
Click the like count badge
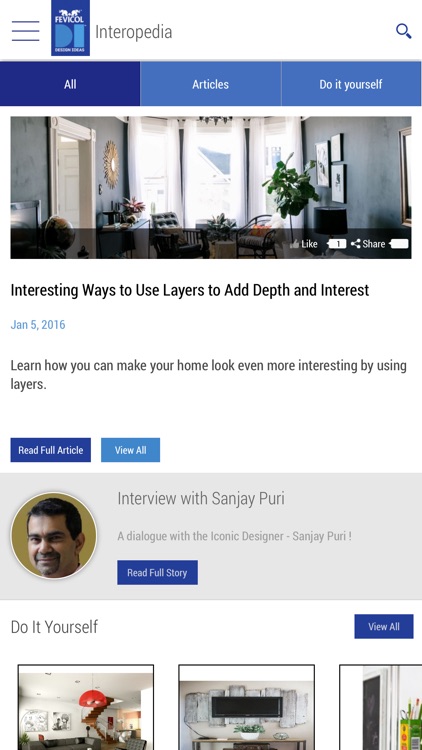coord(337,244)
